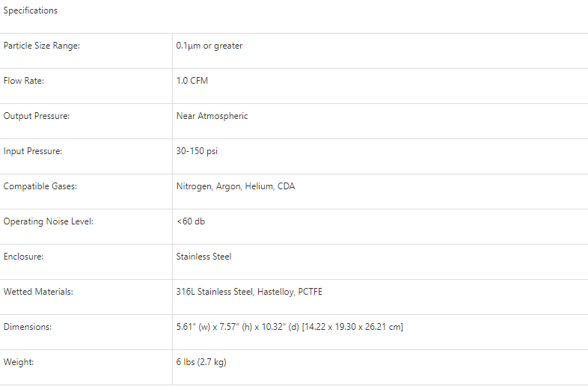
Task: Select the 'Particle Size Range:' label
Action: pyautogui.click(x=41, y=46)
